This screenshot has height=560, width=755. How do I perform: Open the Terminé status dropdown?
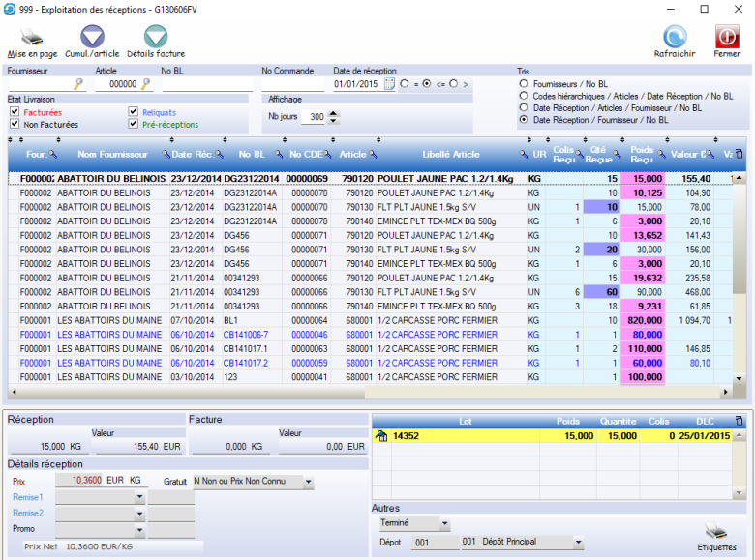pyautogui.click(x=444, y=523)
